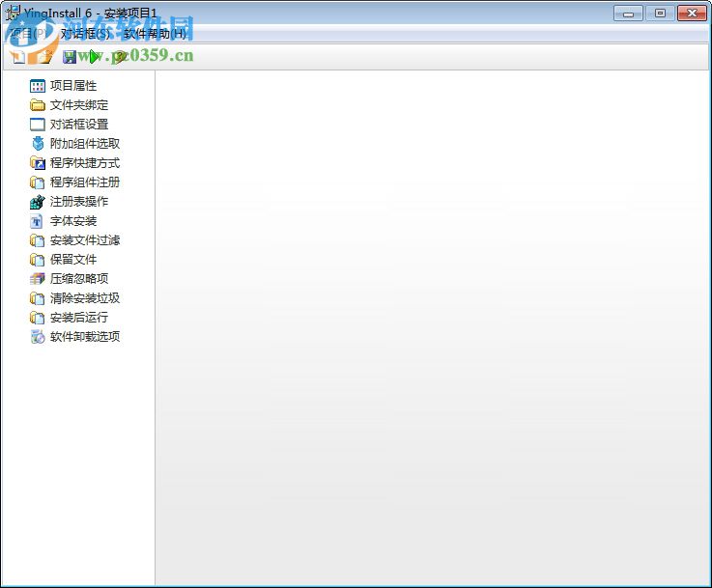Close the YingInstall window
Screen dimensions: 712x588
click(x=692, y=14)
